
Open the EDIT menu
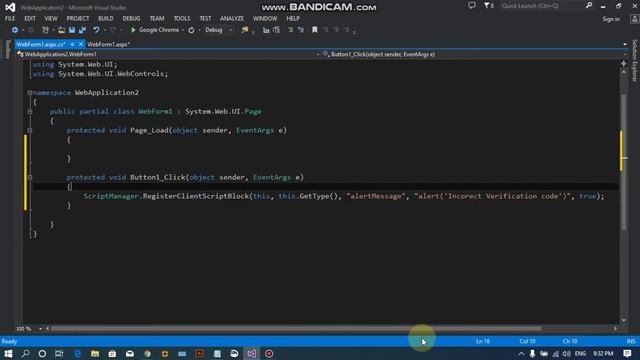tap(30, 18)
